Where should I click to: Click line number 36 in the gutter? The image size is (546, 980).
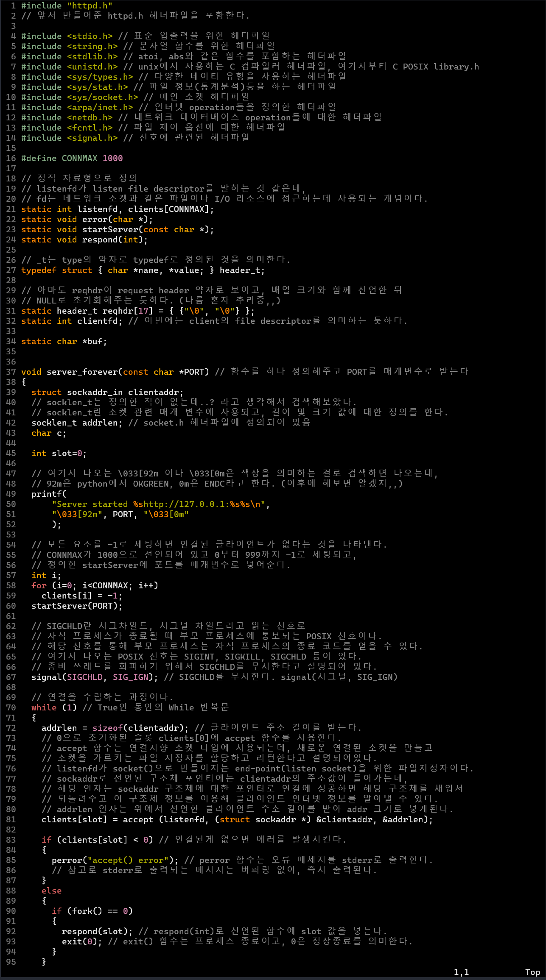(x=11, y=362)
